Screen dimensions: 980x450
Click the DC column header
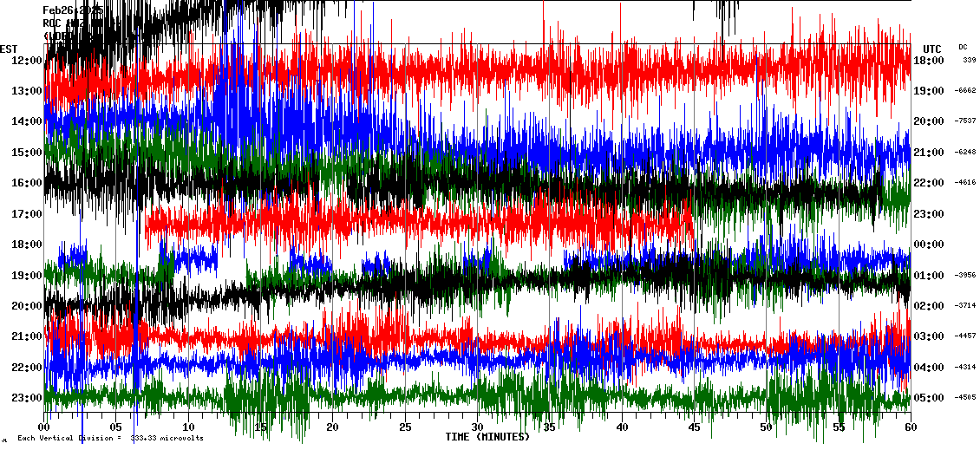963,47
